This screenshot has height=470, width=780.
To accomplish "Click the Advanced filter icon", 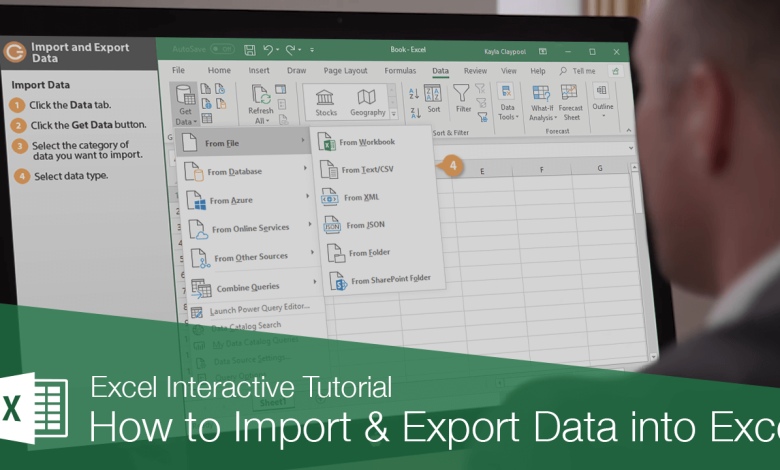I will (482, 117).
